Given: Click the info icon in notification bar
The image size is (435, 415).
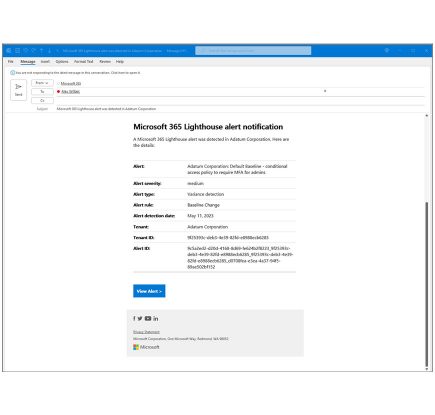Looking at the screenshot, I should pyautogui.click(x=12, y=73).
